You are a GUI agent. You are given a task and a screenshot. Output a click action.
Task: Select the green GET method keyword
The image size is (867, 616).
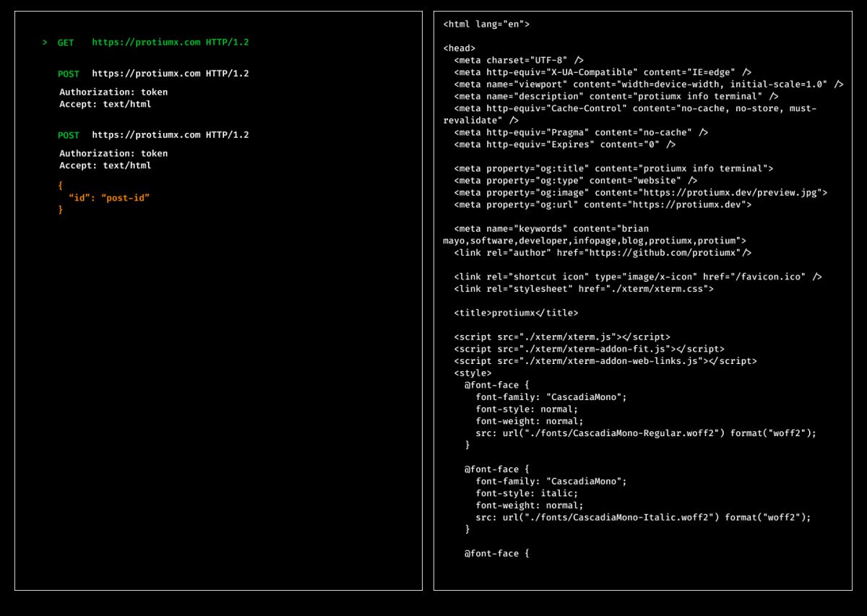click(x=66, y=43)
